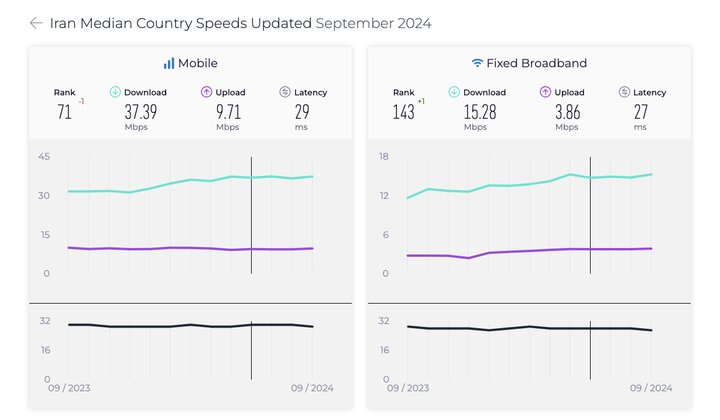Click the Fixed Broadband Download icon
This screenshot has height=420, width=720.
[x=455, y=92]
